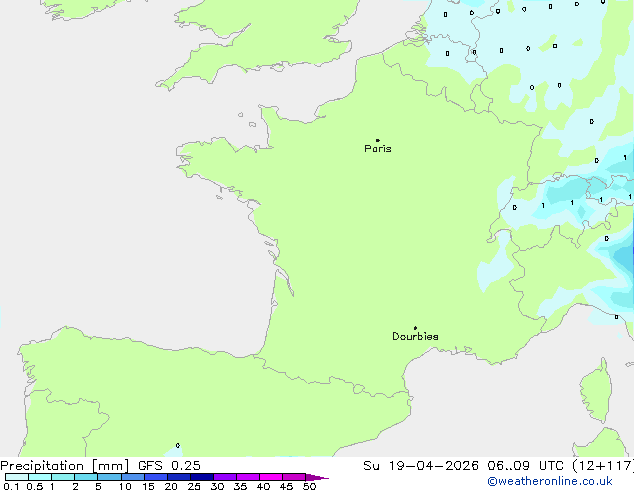This screenshot has height=490, width=634.
Task: Click the Paris city label
Action: (378, 149)
